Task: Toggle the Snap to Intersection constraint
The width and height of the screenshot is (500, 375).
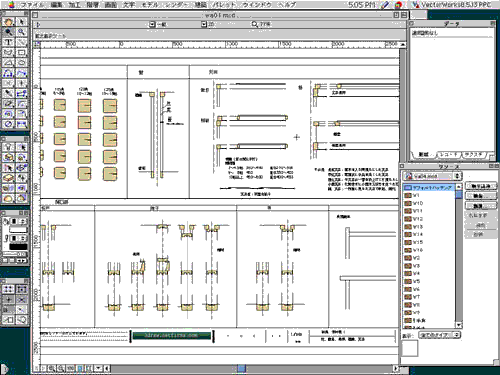Action: tap(21, 300)
